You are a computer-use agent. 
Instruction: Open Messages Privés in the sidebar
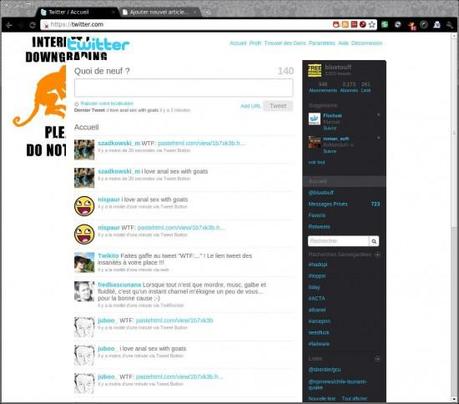point(328,204)
